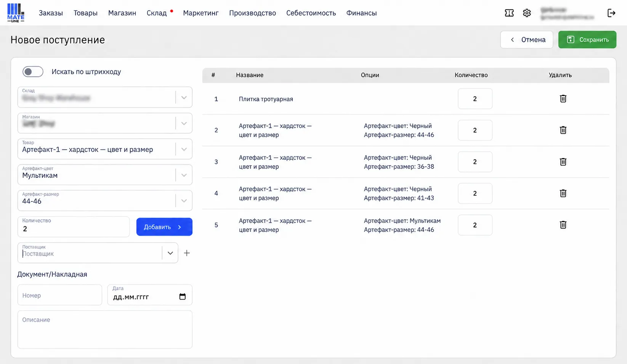Delete row 4 Черный 41-43 item
The height and width of the screenshot is (364, 627).
coord(563,193)
